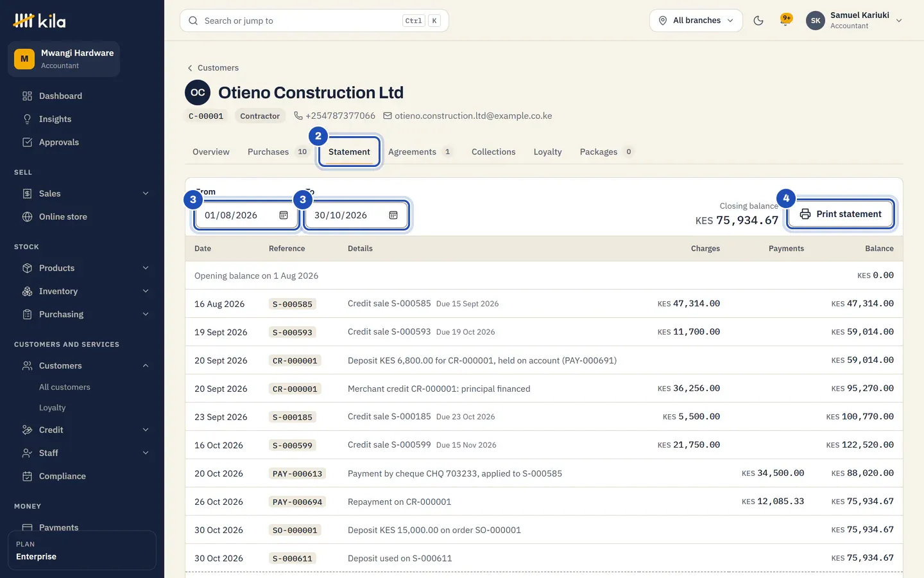Click the Kila logo

39,21
